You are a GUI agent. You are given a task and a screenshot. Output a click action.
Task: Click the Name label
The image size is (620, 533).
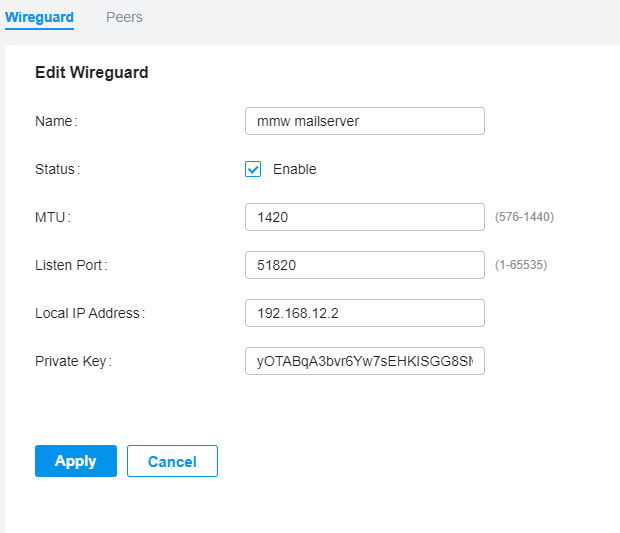(x=56, y=121)
